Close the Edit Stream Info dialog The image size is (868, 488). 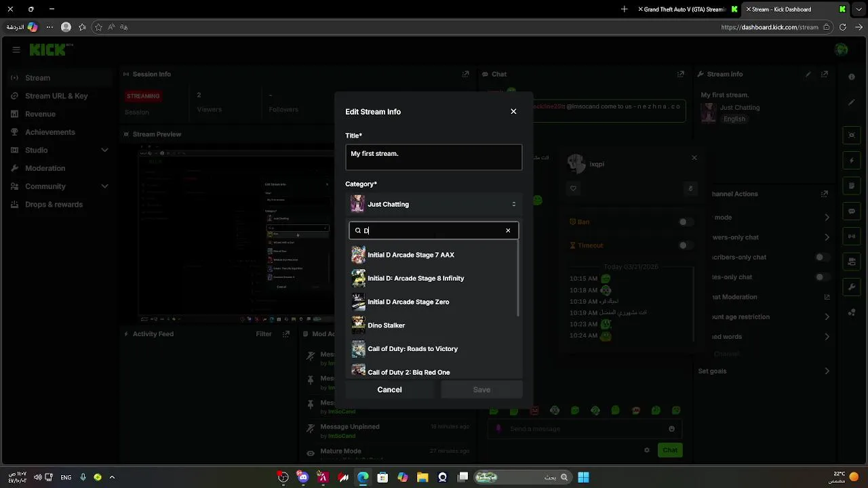point(513,112)
